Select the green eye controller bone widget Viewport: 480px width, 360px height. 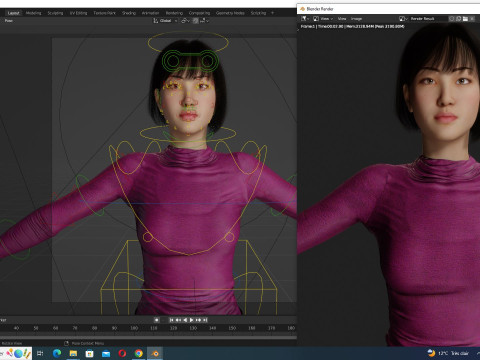click(190, 61)
